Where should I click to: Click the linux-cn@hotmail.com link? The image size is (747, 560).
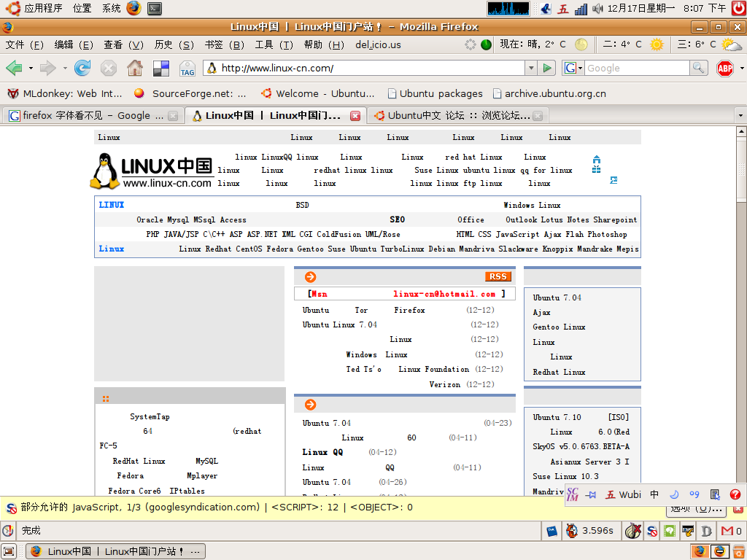pyautogui.click(x=444, y=294)
